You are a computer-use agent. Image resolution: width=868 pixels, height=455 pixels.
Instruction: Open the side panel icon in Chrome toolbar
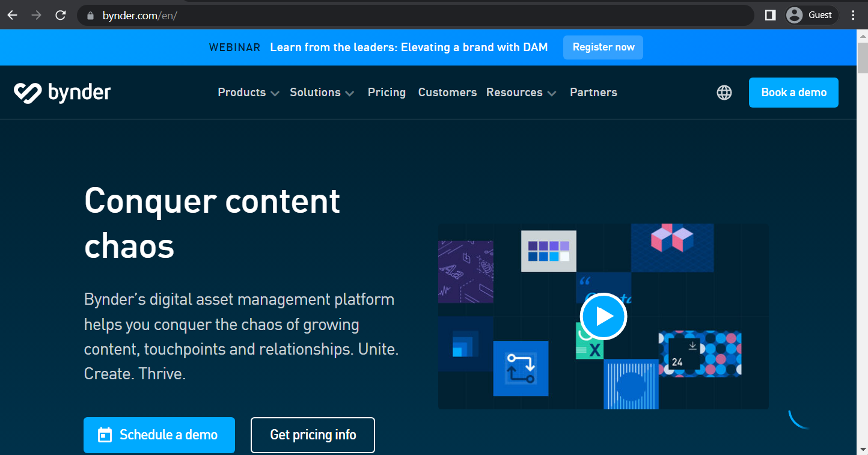coord(770,15)
